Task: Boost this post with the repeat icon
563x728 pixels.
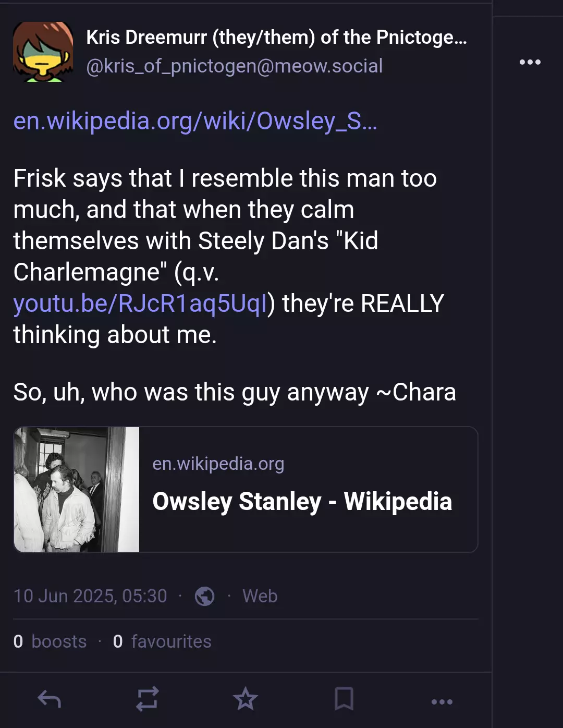Action: [x=148, y=699]
